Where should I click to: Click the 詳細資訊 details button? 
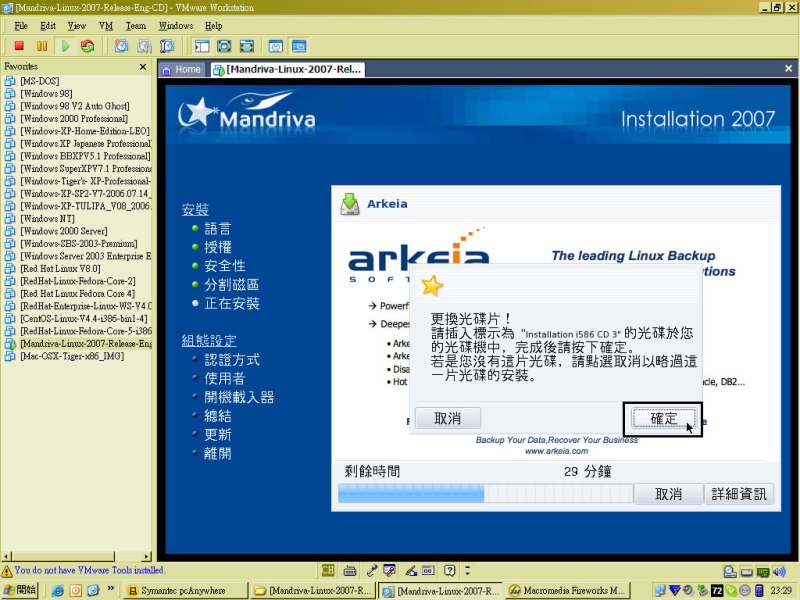739,494
